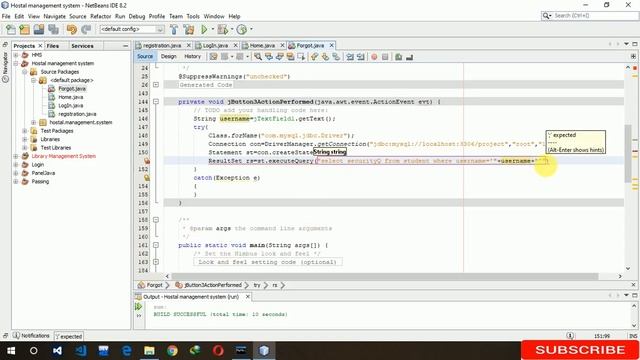
Task: Click the 'expected' error in status bar
Action: 69,336
